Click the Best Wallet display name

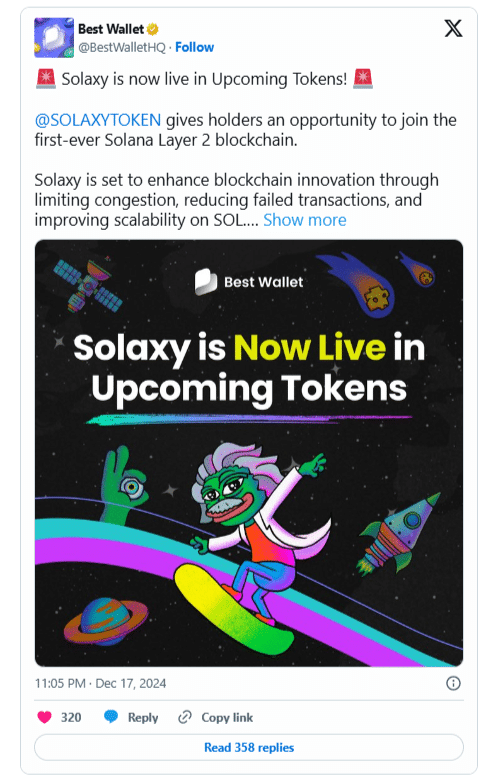pos(111,29)
